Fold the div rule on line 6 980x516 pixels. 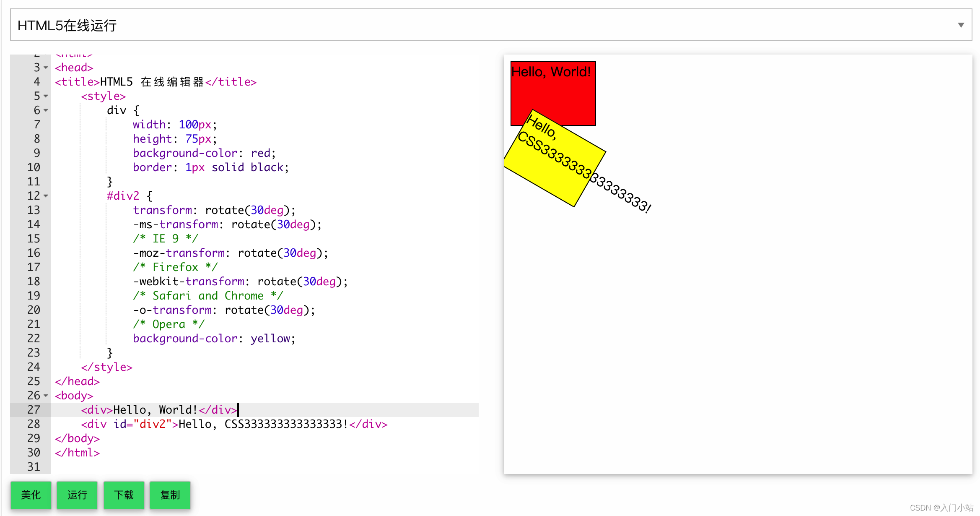point(46,110)
